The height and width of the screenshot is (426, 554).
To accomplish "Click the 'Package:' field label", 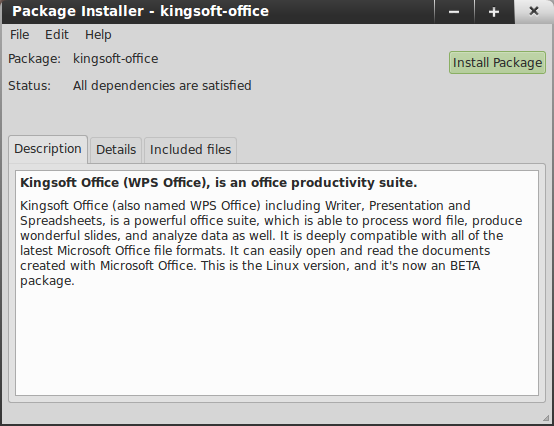I will [34, 59].
